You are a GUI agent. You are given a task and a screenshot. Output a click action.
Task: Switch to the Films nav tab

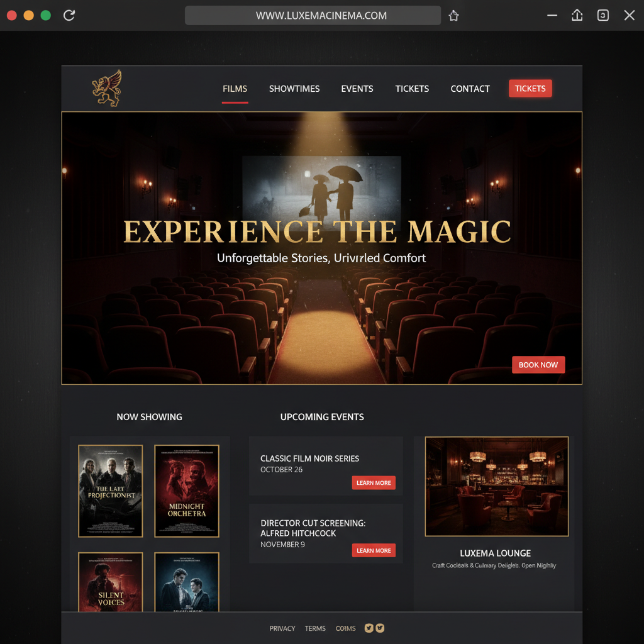tap(235, 89)
